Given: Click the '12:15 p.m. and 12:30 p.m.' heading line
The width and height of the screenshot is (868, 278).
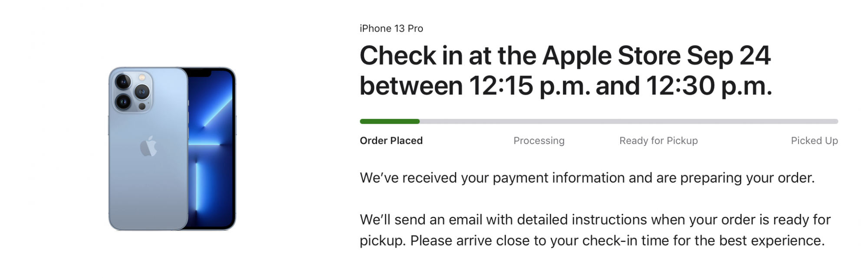Looking at the screenshot, I should [x=566, y=85].
